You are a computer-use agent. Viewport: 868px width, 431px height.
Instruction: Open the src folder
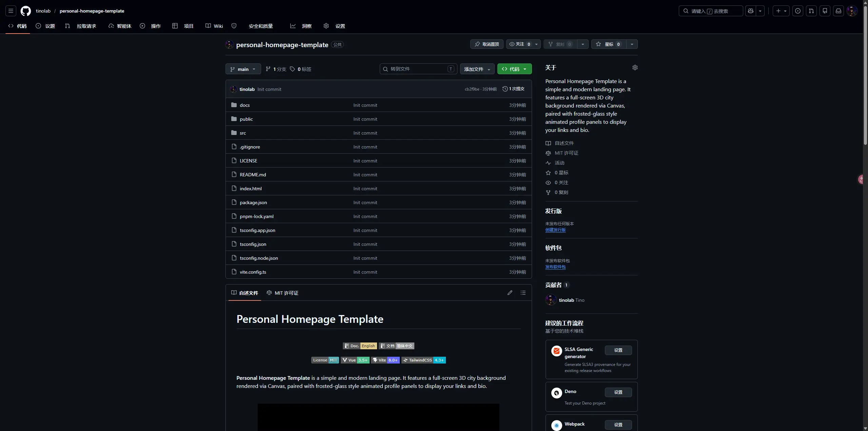pos(243,133)
